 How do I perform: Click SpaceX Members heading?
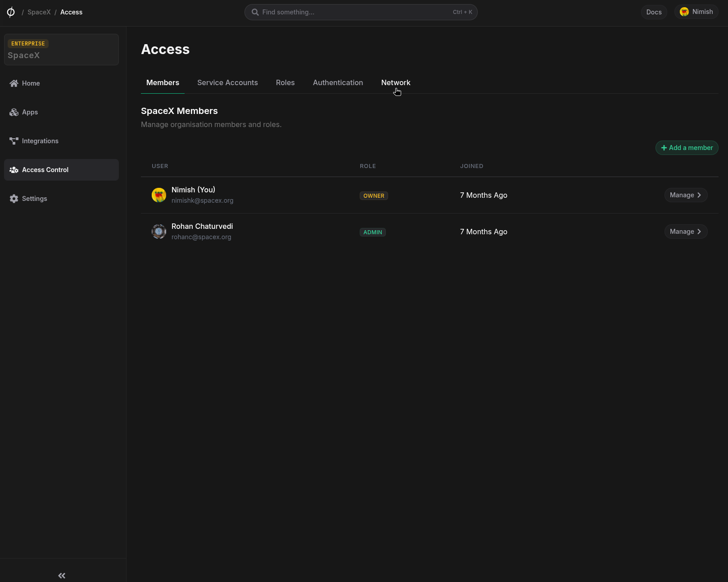pyautogui.click(x=179, y=111)
